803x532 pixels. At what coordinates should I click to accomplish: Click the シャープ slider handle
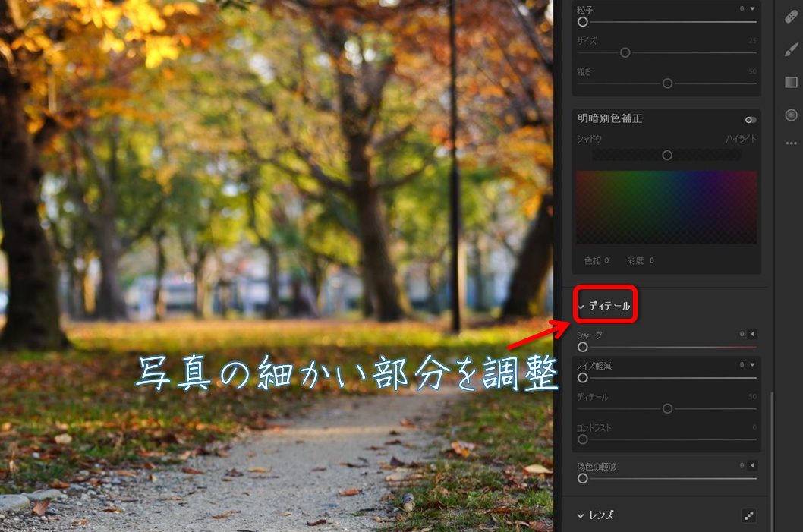[x=583, y=347]
